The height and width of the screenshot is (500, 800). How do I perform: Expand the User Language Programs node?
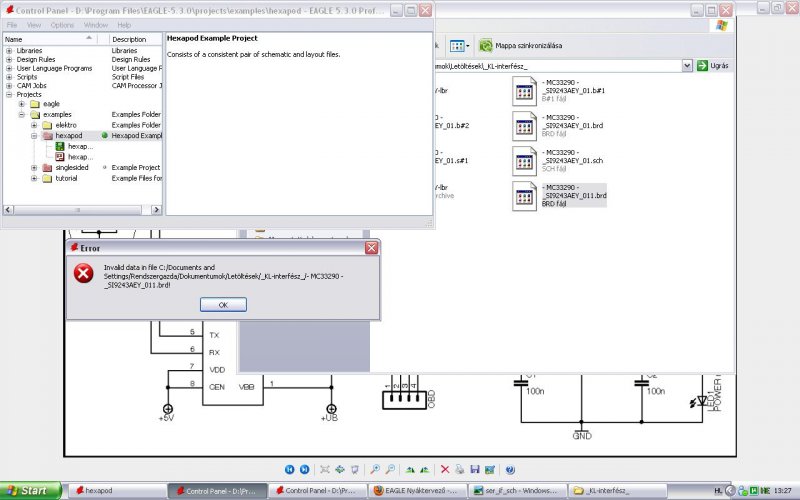pyautogui.click(x=9, y=68)
